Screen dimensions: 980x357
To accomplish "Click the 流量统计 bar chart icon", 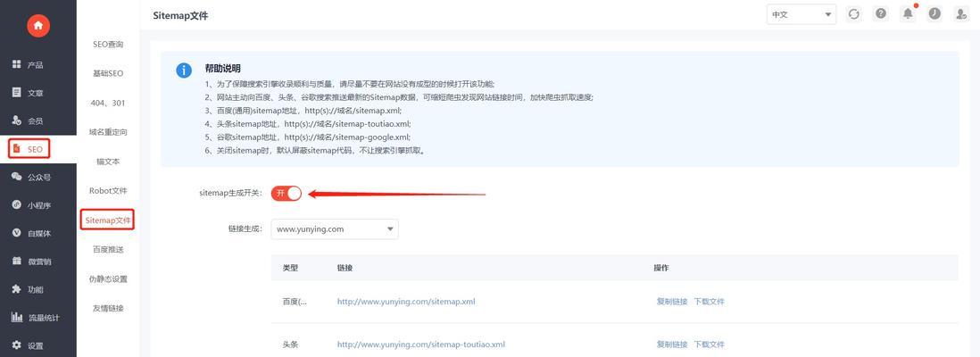I will [x=17, y=317].
